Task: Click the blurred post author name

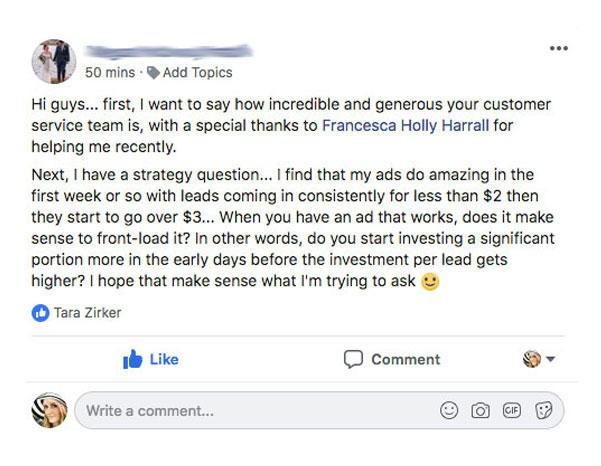Action: point(169,52)
